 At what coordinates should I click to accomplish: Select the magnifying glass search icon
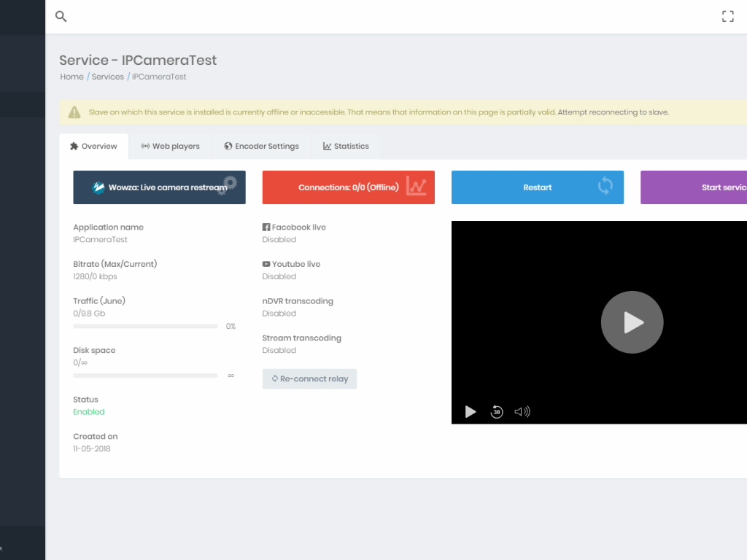(61, 16)
